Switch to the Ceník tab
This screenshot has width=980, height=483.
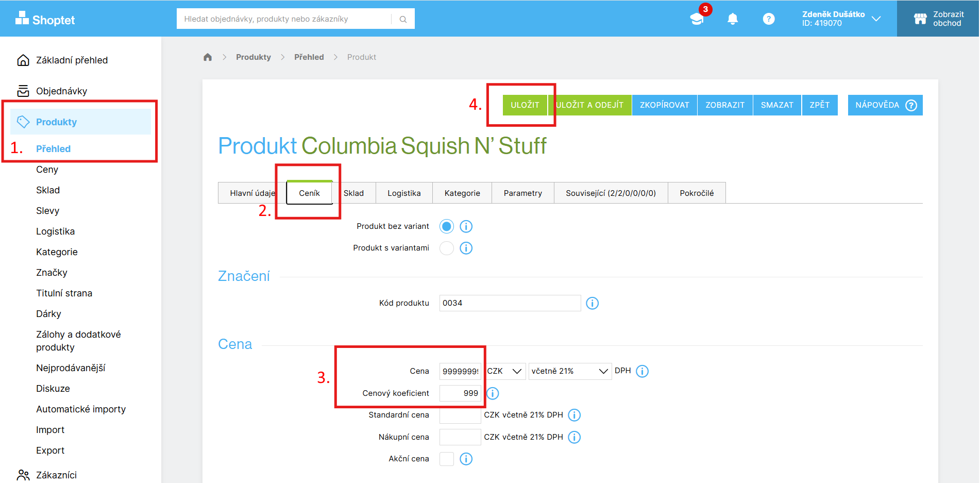point(310,193)
